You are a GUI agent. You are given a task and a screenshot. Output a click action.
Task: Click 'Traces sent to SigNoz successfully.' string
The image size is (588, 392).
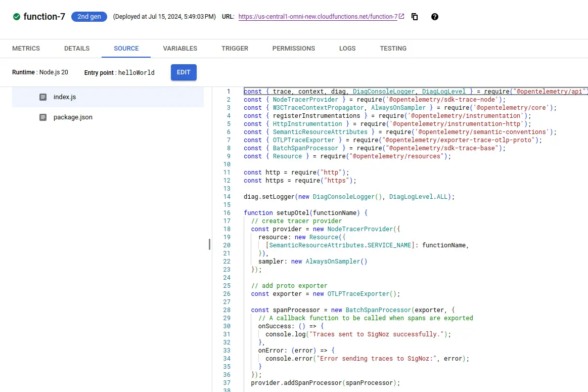377,334
